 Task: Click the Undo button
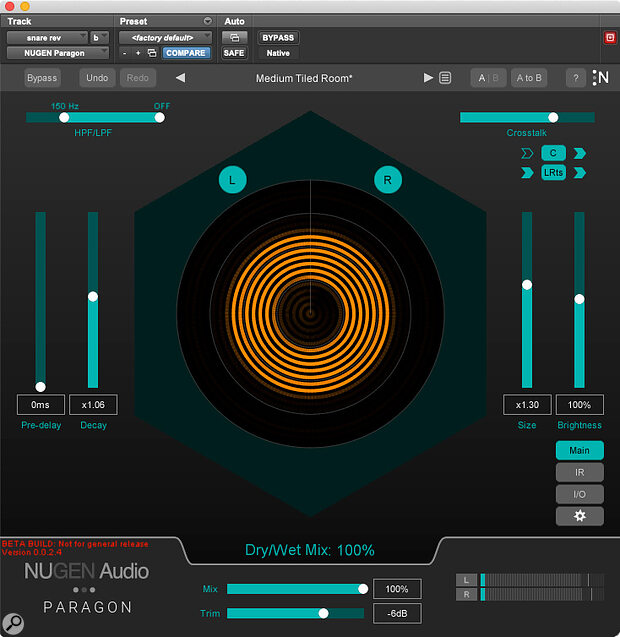pos(97,78)
